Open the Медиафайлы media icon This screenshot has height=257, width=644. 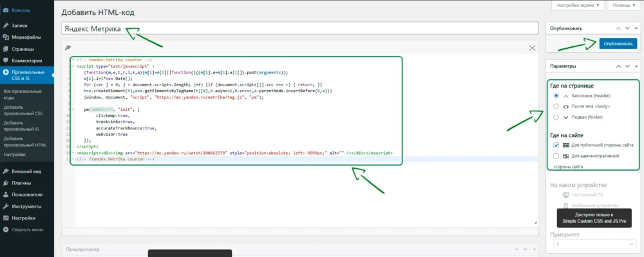(6, 37)
